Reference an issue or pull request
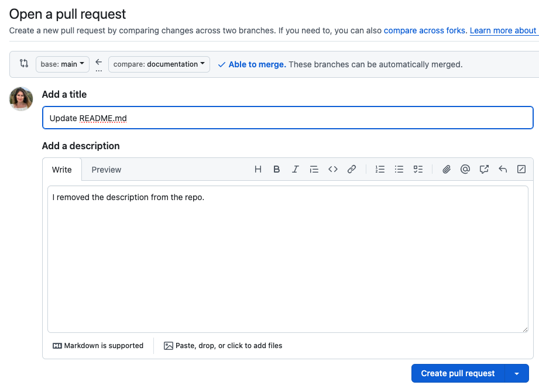The image size is (539, 392). [x=484, y=170]
